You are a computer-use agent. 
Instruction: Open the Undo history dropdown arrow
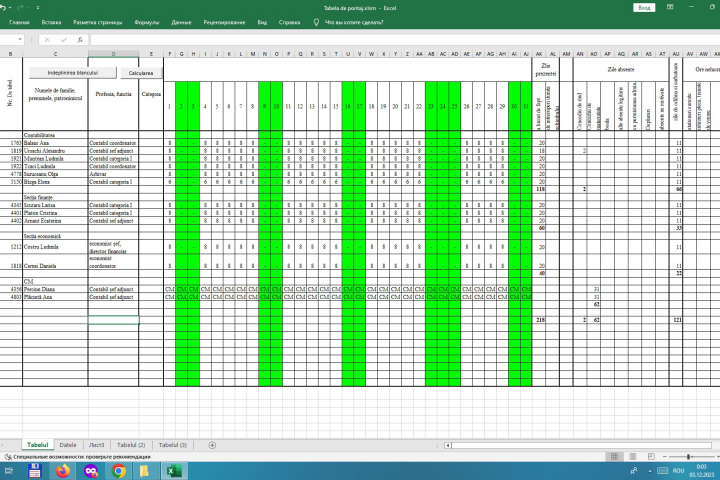11,8
